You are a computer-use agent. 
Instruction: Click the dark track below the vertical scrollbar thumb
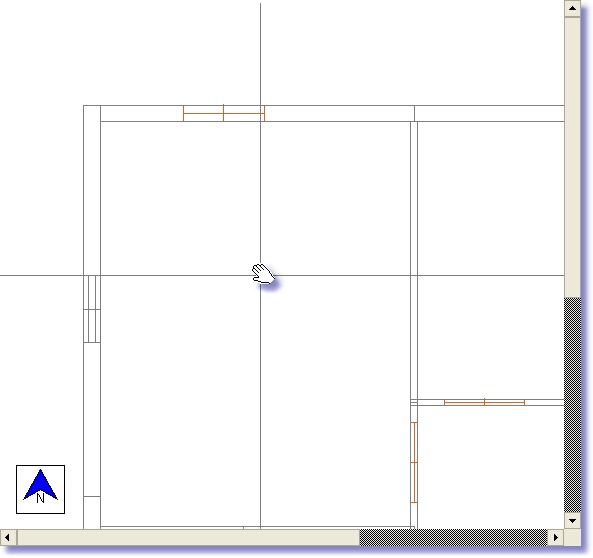click(x=573, y=405)
